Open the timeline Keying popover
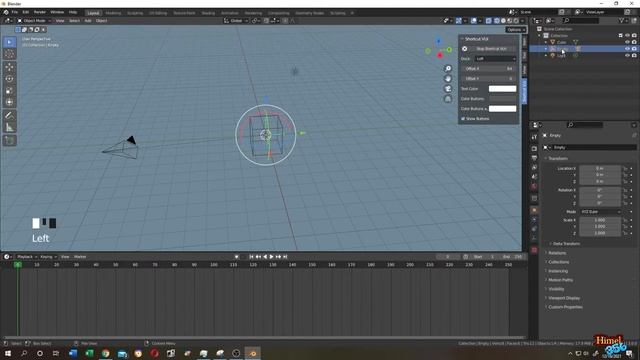 point(48,257)
